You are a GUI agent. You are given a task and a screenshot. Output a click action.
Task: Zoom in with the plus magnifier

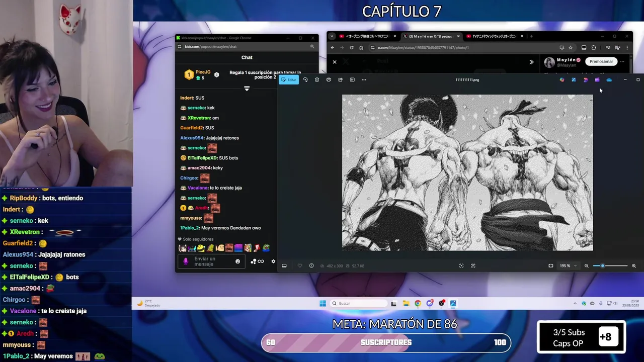(634, 265)
